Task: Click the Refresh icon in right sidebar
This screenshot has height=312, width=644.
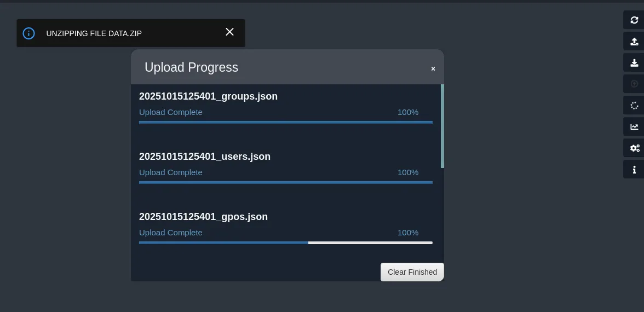Action: coord(634,20)
